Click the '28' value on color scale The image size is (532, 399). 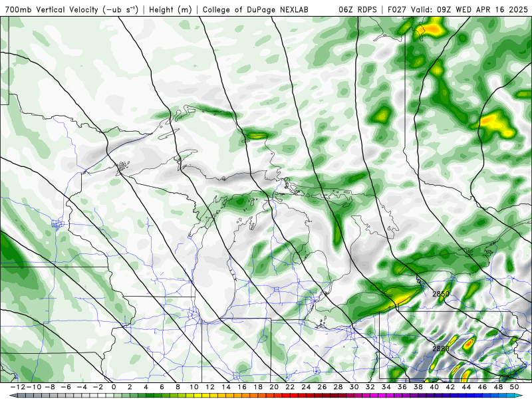(x=338, y=387)
